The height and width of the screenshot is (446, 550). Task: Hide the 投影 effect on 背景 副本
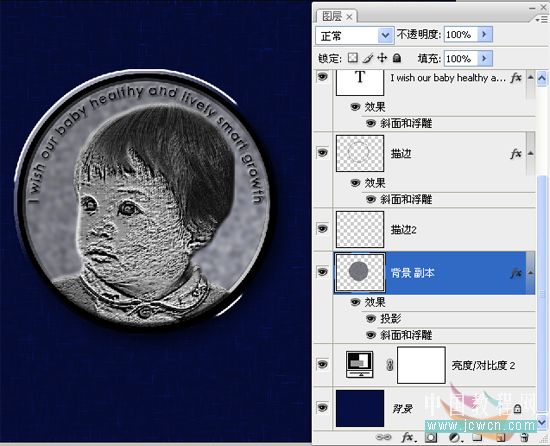(371, 318)
